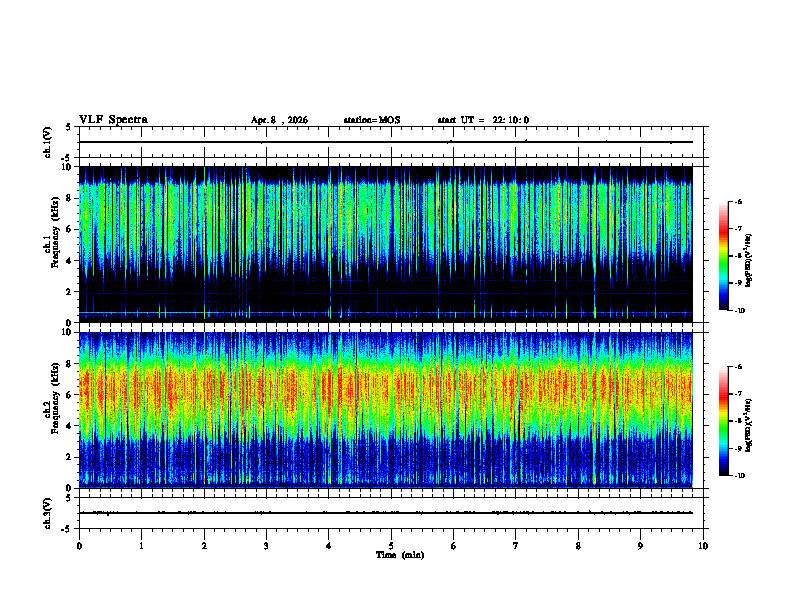
Task: Click the ch.3 voltage trace line
Action: point(385,513)
